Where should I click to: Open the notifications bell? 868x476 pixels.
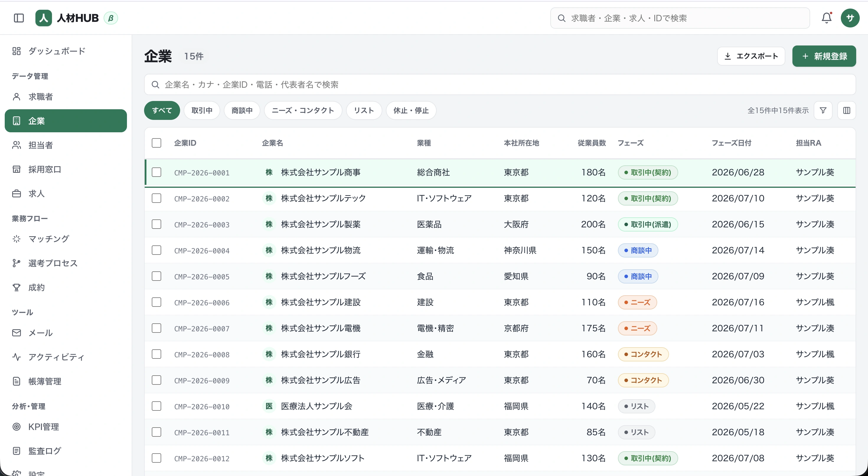pyautogui.click(x=826, y=18)
